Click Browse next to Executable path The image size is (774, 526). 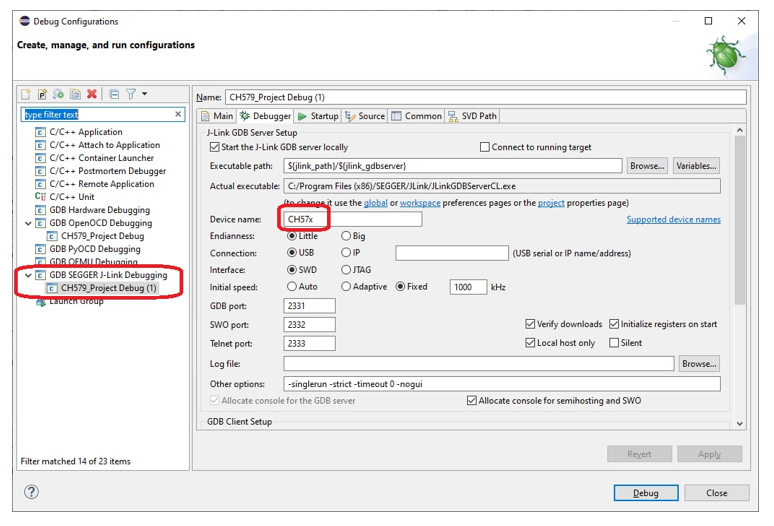[647, 166]
